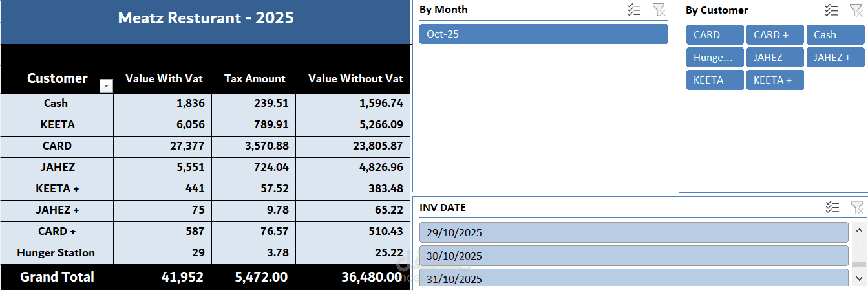This screenshot has width=868, height=290.
Task: Click the 587 value cell
Action: 163,232
